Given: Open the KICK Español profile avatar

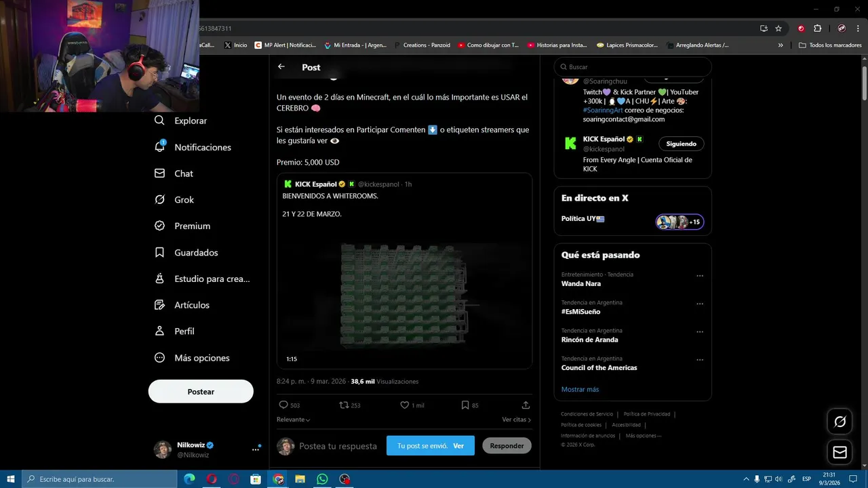Looking at the screenshot, I should (570, 144).
